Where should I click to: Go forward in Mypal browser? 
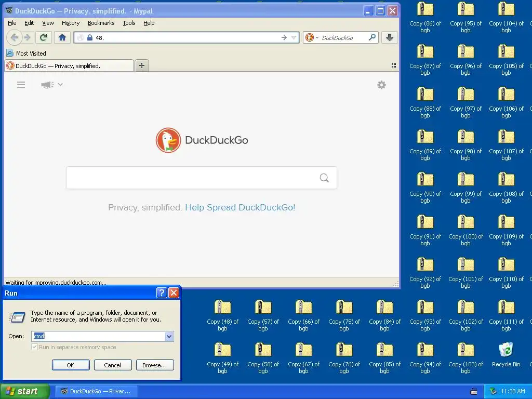tap(28, 37)
